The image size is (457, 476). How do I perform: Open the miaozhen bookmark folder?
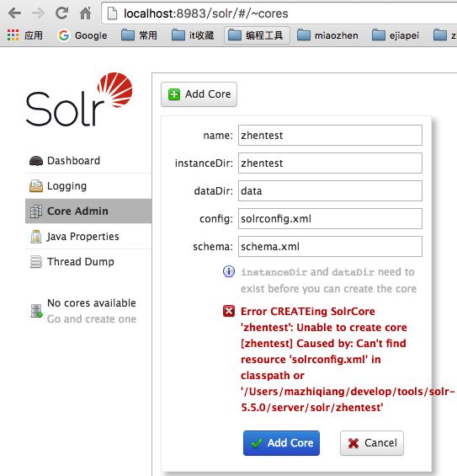click(x=327, y=35)
